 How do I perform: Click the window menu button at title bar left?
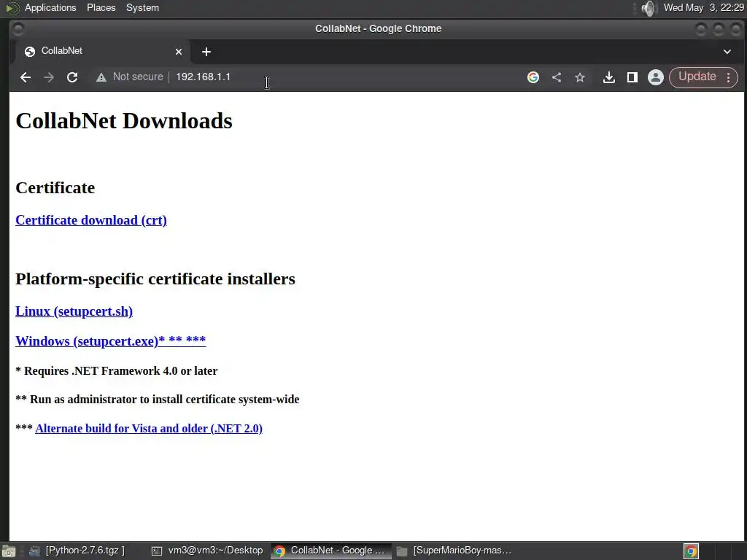[x=18, y=29]
